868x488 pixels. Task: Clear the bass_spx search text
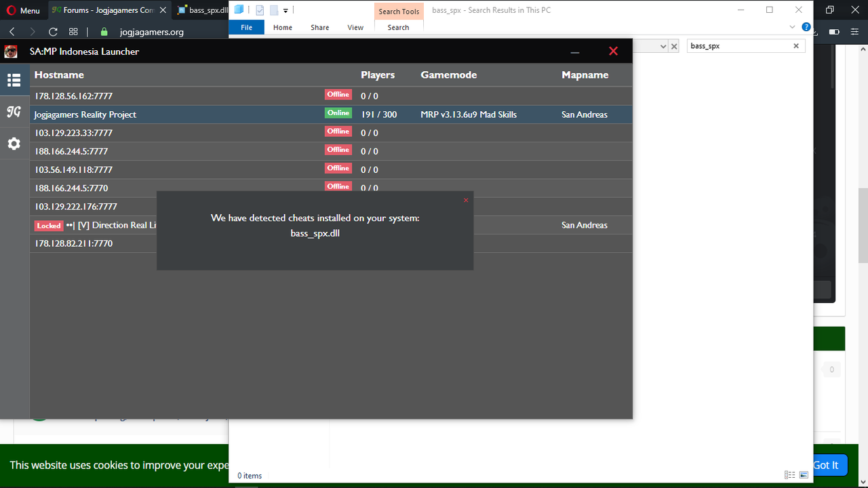796,46
